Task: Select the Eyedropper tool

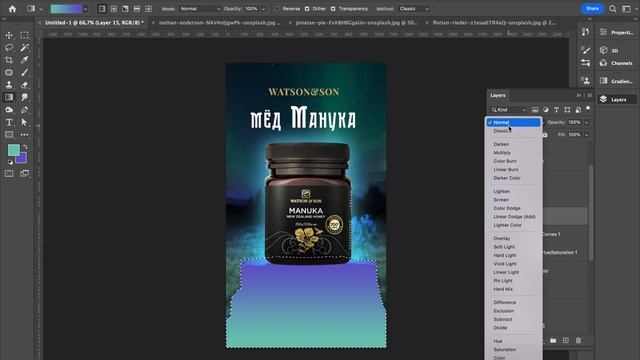Action: (24, 60)
